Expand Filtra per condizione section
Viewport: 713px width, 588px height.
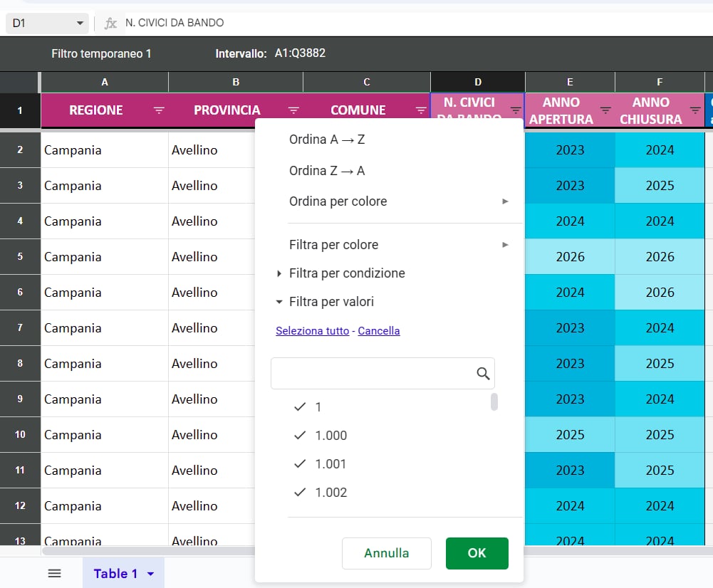click(346, 273)
